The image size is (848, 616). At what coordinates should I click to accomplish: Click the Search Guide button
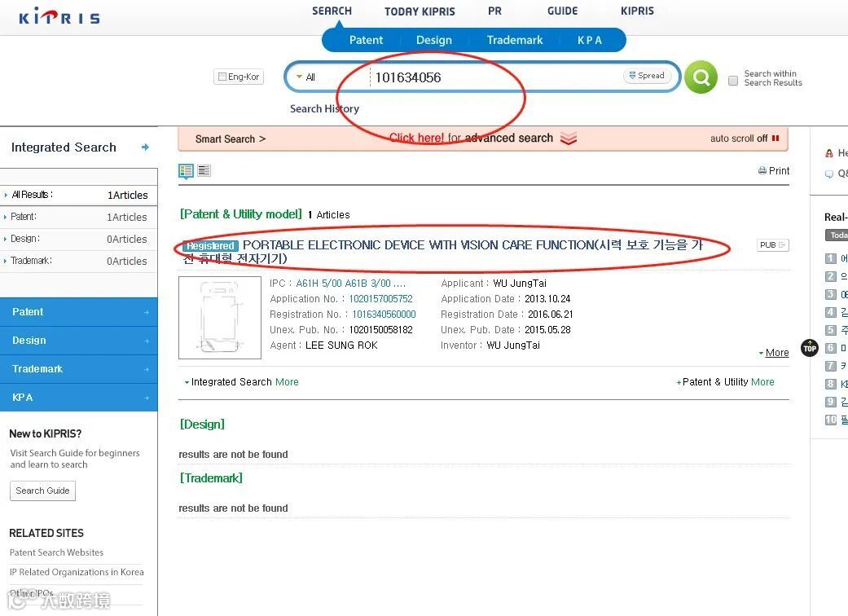point(42,491)
